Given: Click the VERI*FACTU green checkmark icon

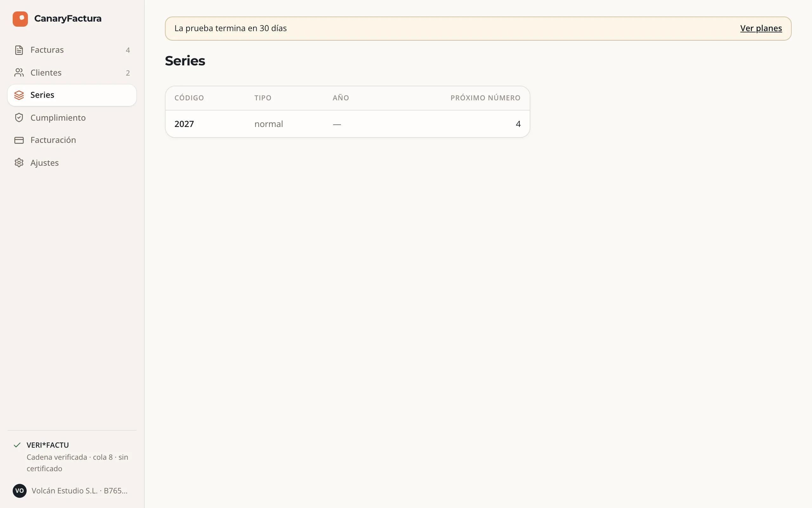Looking at the screenshot, I should click(17, 445).
